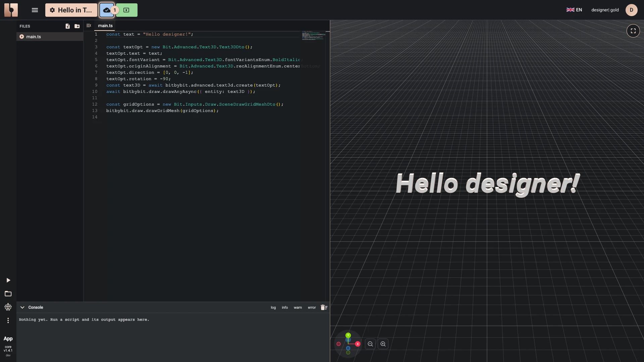The image size is (644, 362).
Task: Create a new folder in Files panel
Action: pos(77,26)
